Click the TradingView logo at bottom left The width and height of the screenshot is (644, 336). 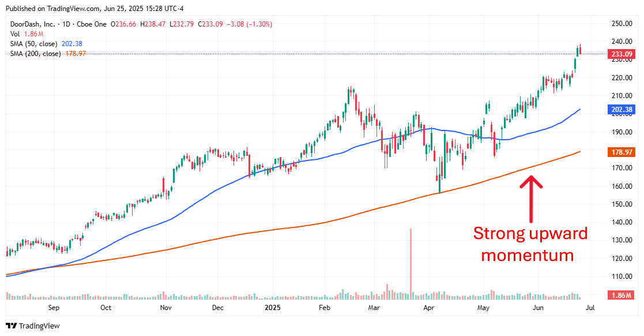click(33, 326)
